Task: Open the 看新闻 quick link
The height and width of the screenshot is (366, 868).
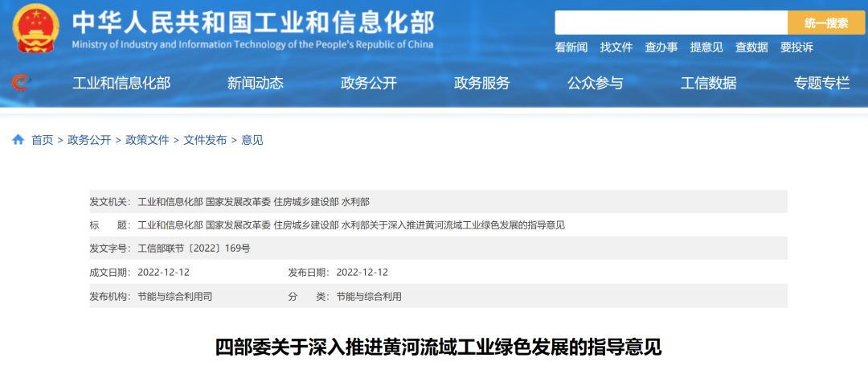Action: click(x=571, y=47)
